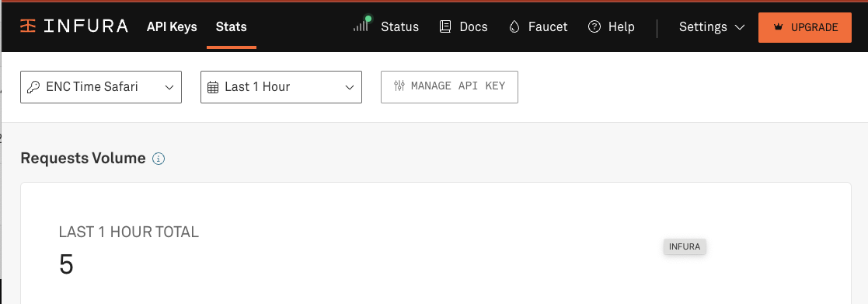Click the orange UPGRADE button

click(x=805, y=27)
